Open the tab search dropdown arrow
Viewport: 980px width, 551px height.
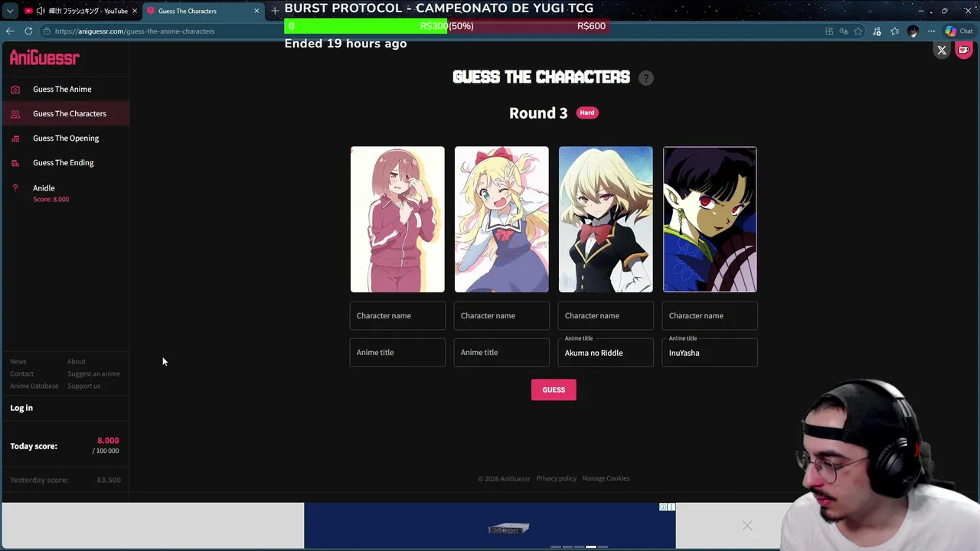pyautogui.click(x=10, y=11)
